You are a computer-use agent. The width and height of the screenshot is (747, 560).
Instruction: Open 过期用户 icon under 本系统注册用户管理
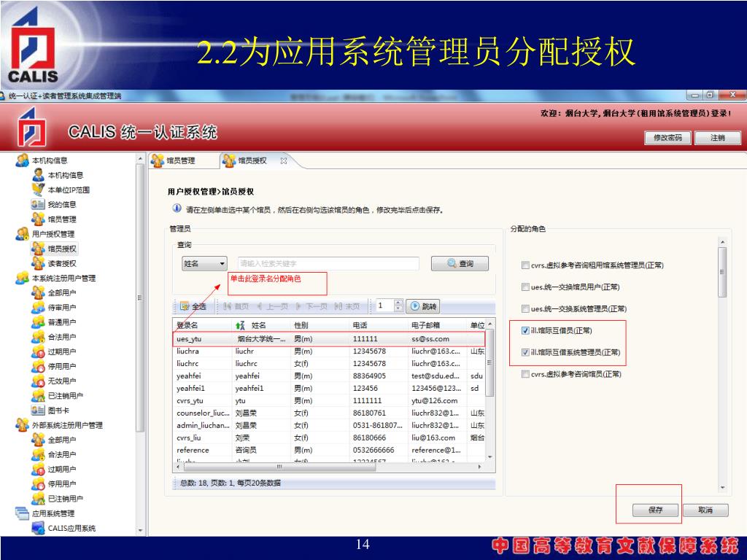pos(38,352)
